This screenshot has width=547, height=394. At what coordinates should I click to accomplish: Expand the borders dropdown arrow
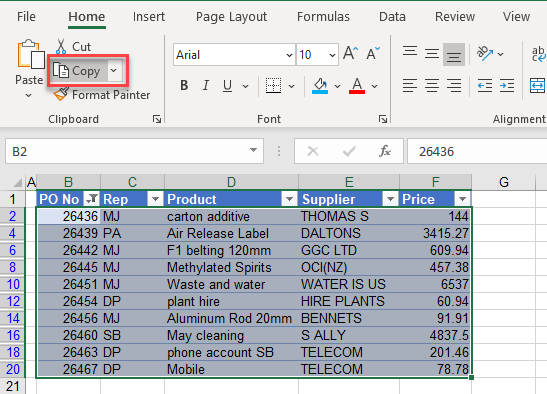(292, 86)
